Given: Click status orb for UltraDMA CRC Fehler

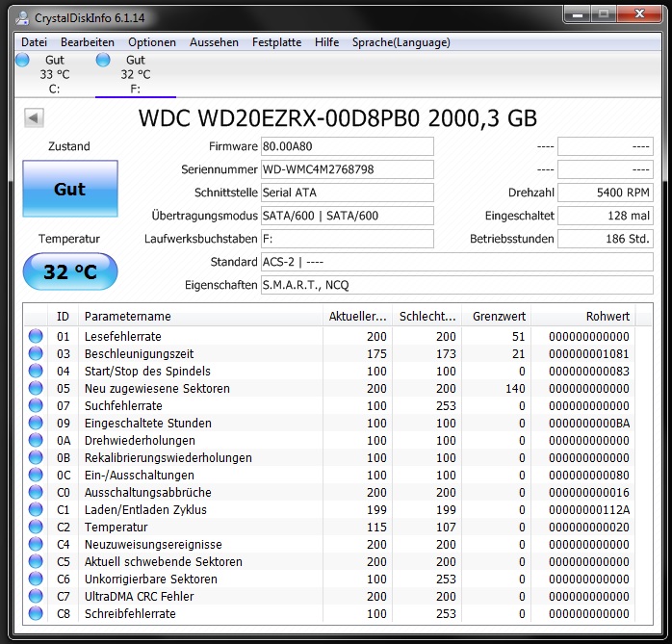Looking at the screenshot, I should click(x=36, y=597).
